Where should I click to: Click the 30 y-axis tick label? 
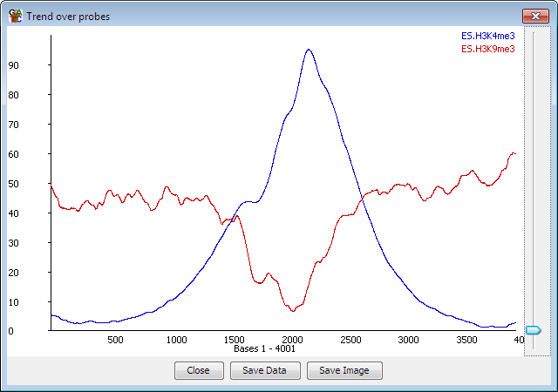click(14, 243)
